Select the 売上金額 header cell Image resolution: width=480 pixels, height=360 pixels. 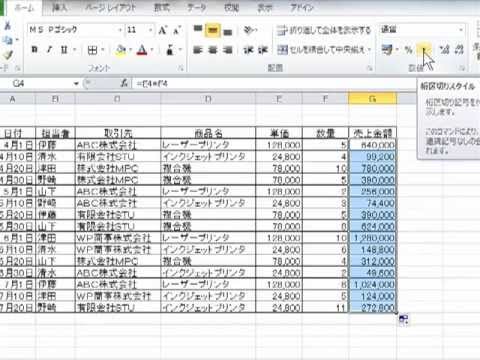[x=373, y=133]
